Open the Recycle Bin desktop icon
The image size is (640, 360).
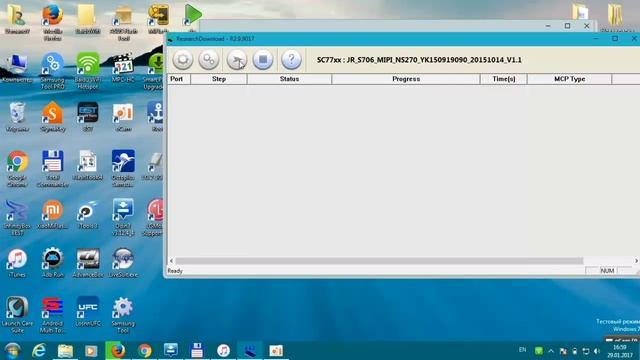point(17,117)
